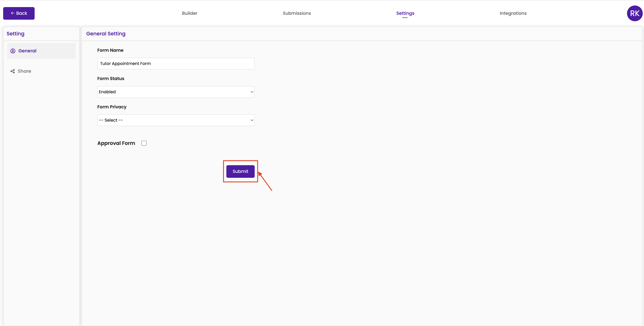The height and width of the screenshot is (326, 644).
Task: Open the RK user avatar menu
Action: (635, 13)
